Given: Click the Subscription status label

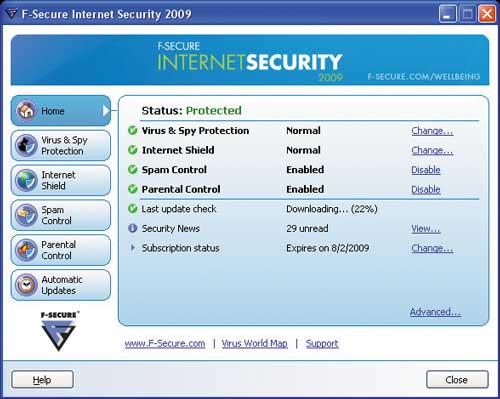Looking at the screenshot, I should [x=180, y=248].
